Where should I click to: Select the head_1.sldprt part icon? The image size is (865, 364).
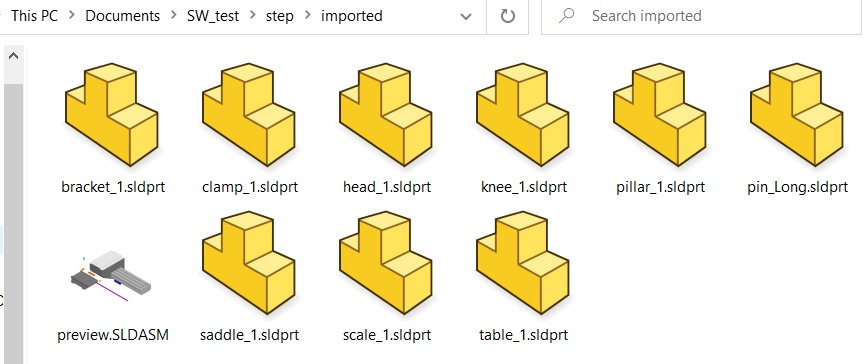pos(386,115)
